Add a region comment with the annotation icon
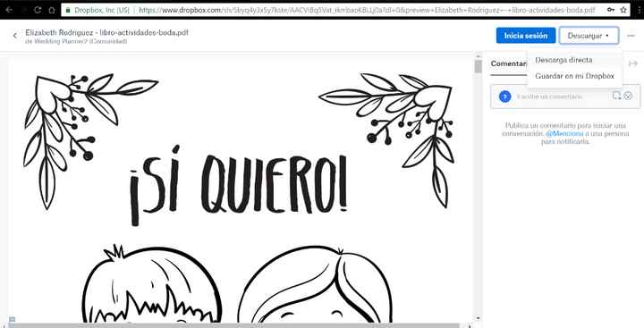The height and width of the screenshot is (328, 644). coord(616,96)
